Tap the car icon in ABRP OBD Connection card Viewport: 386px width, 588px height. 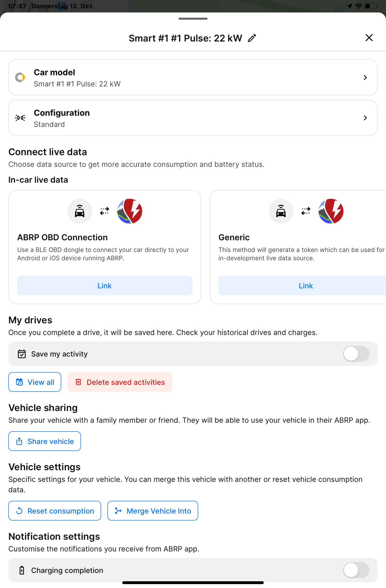[80, 211]
